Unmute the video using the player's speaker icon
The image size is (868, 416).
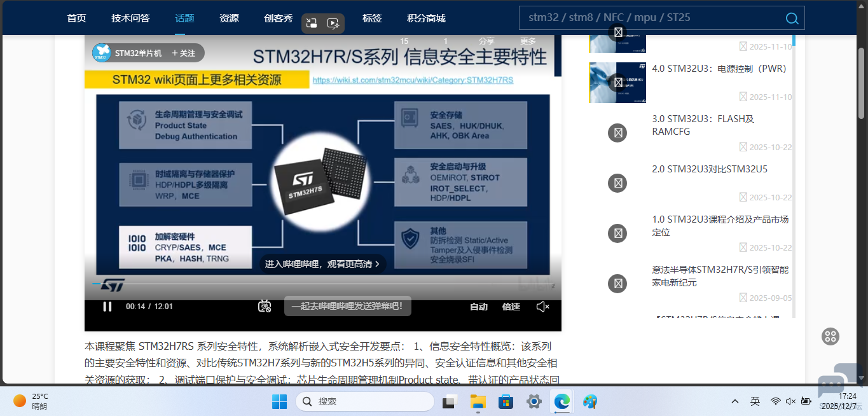(542, 307)
